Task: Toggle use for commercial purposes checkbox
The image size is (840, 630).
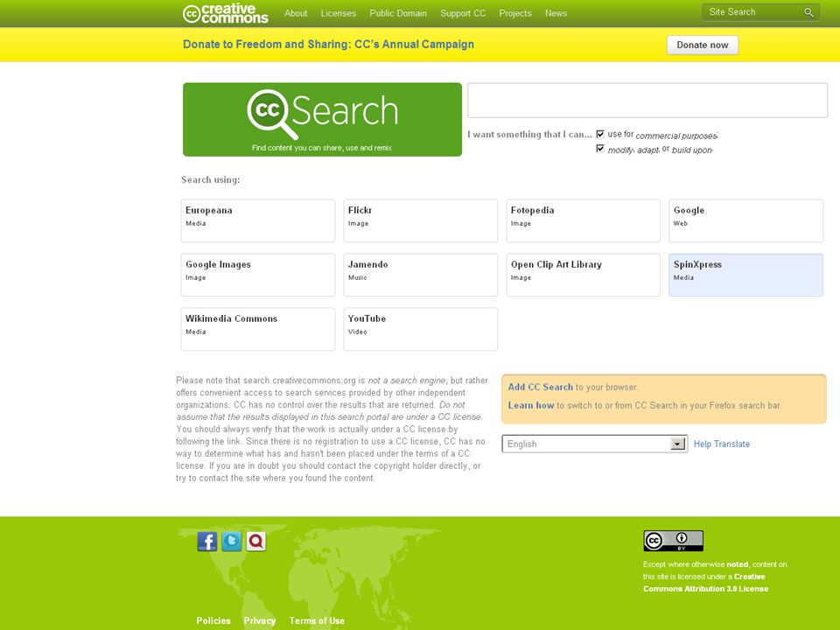Action: tap(600, 134)
